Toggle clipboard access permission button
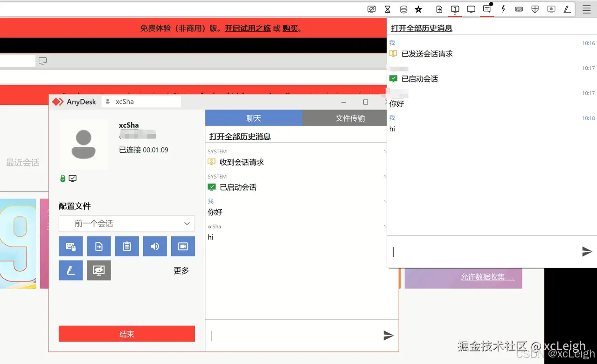The height and width of the screenshot is (364, 597). coord(127,247)
